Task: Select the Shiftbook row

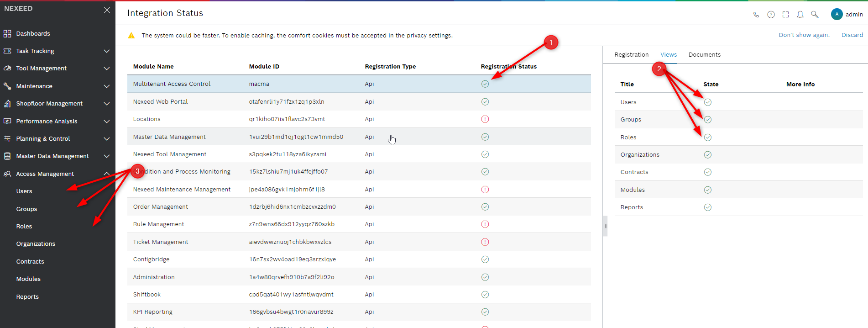Action: pos(359,295)
